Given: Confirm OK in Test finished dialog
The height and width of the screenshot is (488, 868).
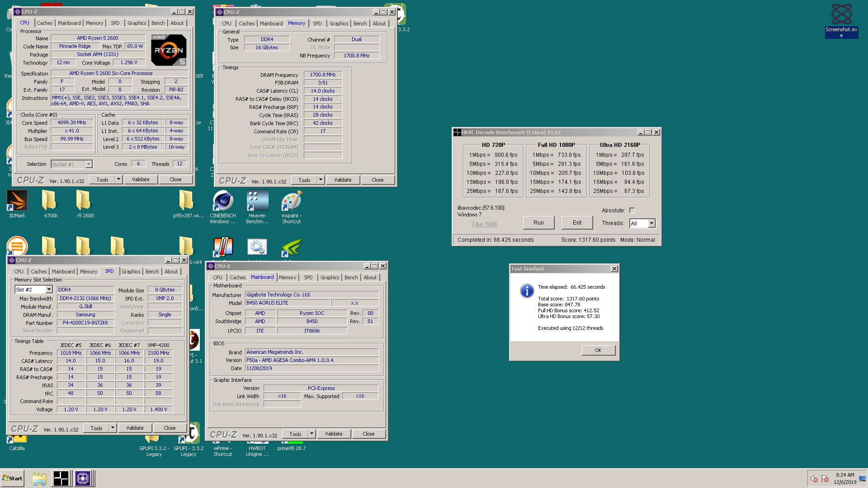Looking at the screenshot, I should pos(598,350).
